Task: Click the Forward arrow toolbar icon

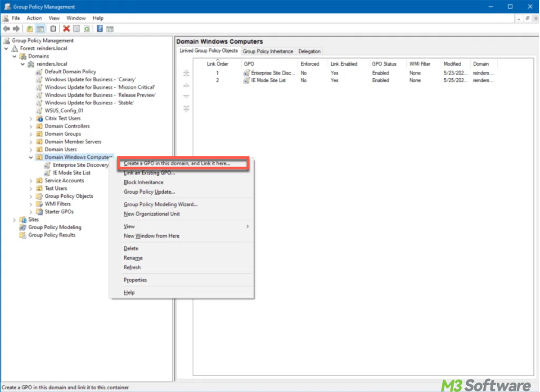Action: coord(17,29)
